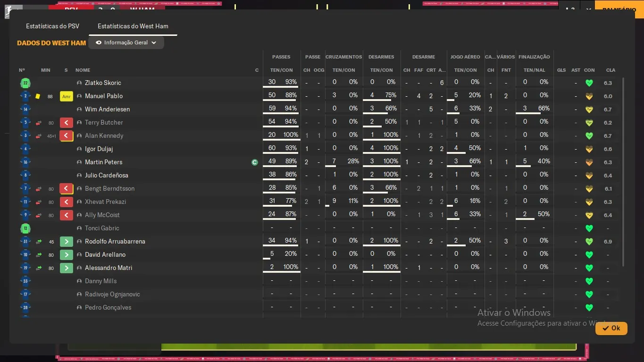This screenshot has width=644, height=362.
Task: Click the player name Rodolfo Arruabarrena
Action: coord(115,242)
